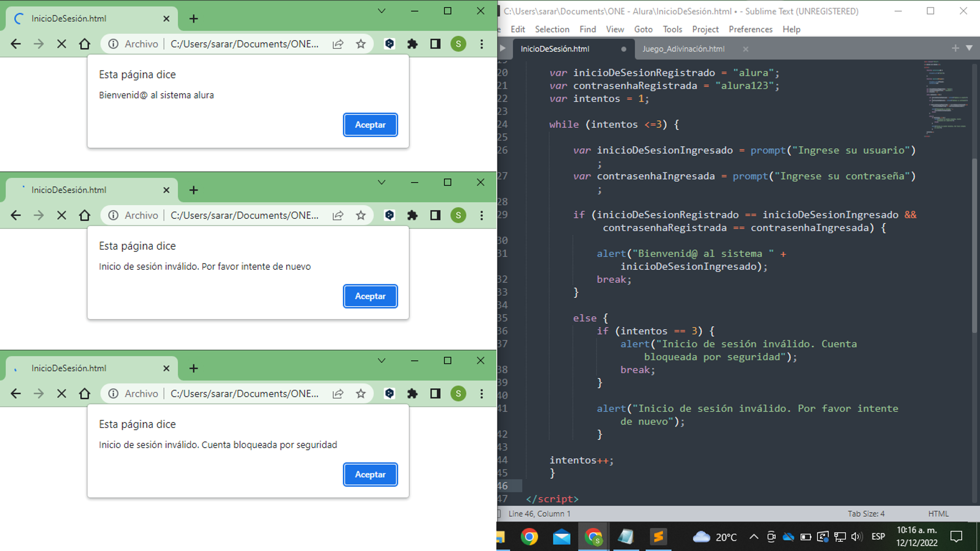Open the notification center icon

pos(956,537)
